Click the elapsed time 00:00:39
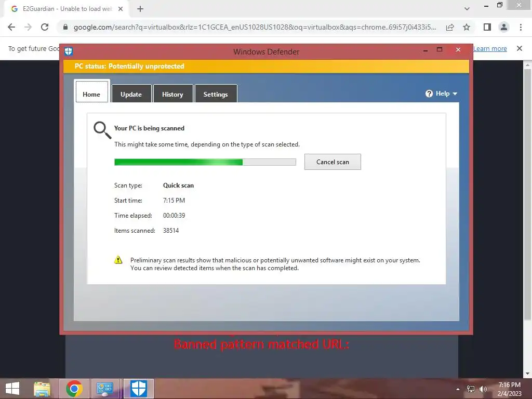The width and height of the screenshot is (532, 399). pyautogui.click(x=174, y=216)
